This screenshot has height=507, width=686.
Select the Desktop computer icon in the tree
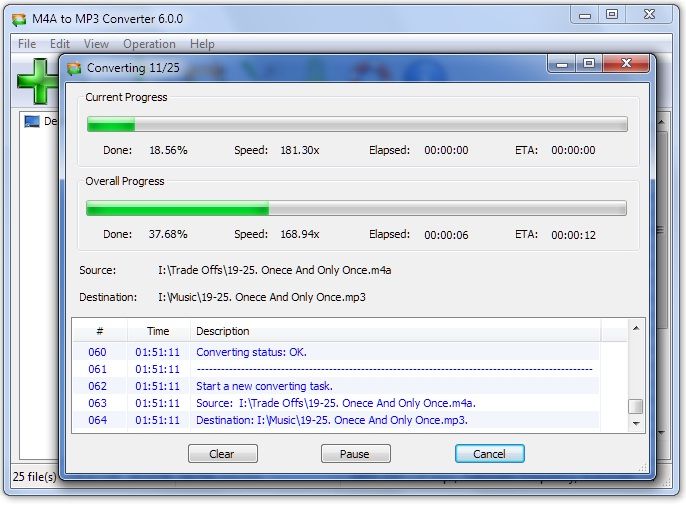tap(32, 121)
